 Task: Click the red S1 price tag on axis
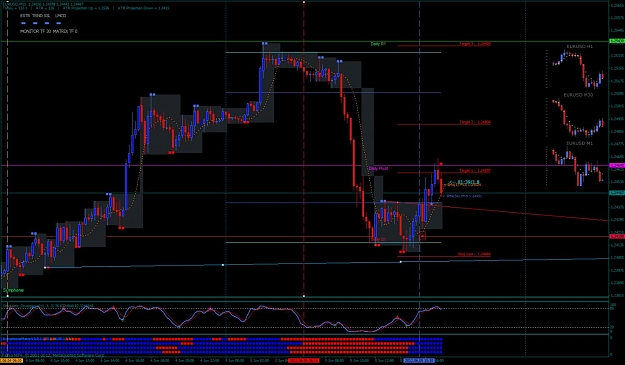[617, 236]
